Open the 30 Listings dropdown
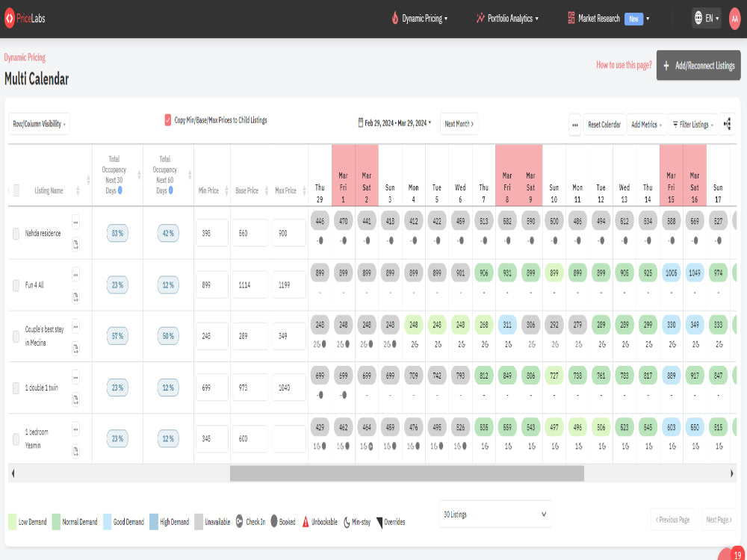The image size is (747, 560). [495, 514]
